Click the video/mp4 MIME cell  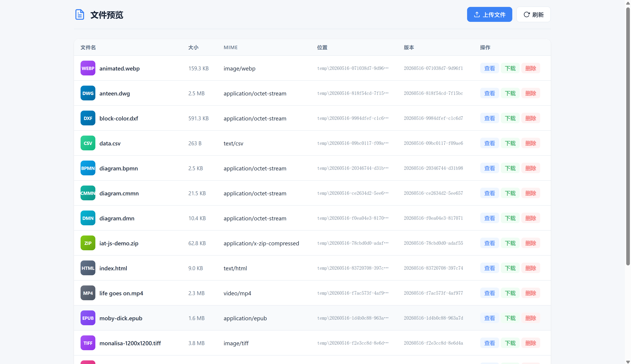pyautogui.click(x=237, y=293)
